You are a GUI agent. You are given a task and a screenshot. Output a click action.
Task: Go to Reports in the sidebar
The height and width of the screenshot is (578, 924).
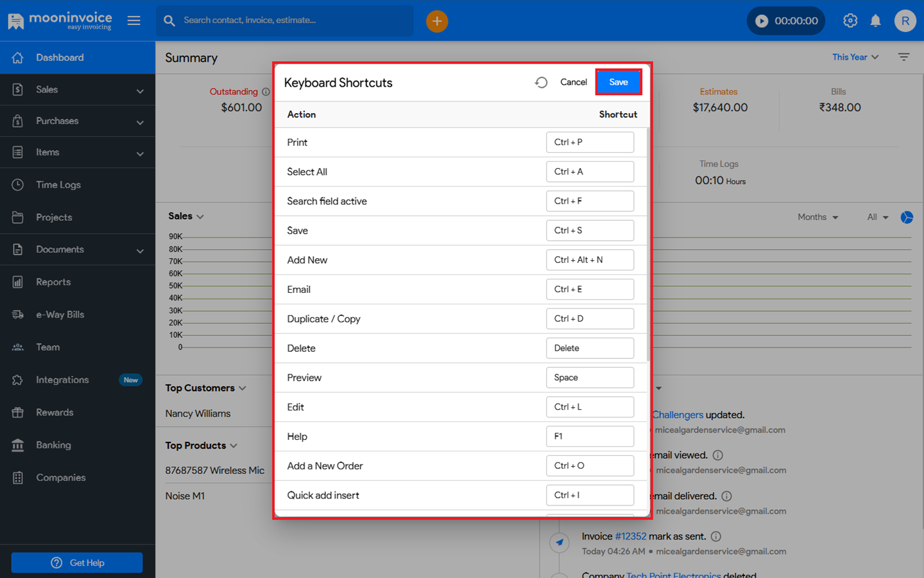[53, 282]
